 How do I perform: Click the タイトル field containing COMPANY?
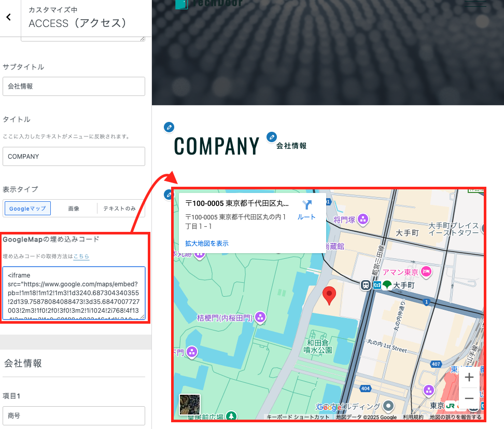[73, 156]
